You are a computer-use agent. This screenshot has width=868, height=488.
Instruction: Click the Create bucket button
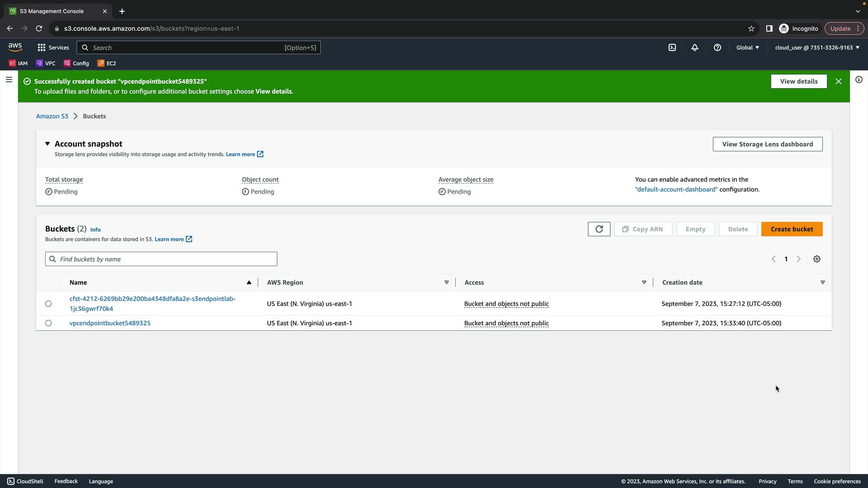tap(792, 229)
